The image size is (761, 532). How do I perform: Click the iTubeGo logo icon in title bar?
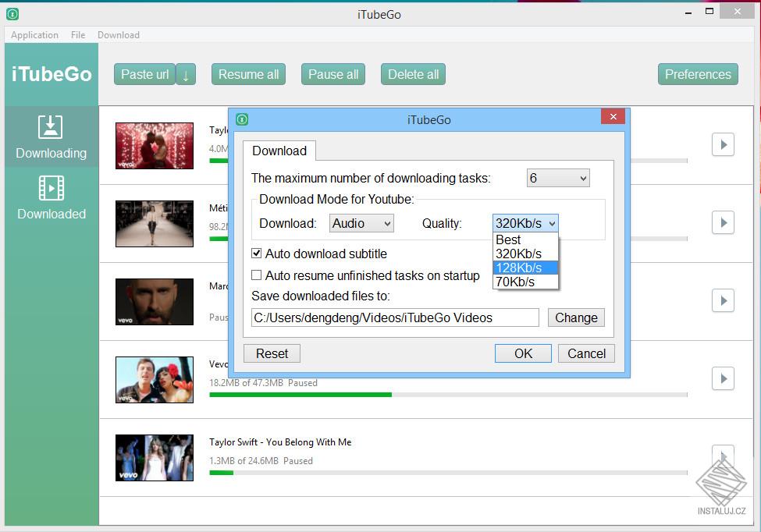click(x=11, y=13)
